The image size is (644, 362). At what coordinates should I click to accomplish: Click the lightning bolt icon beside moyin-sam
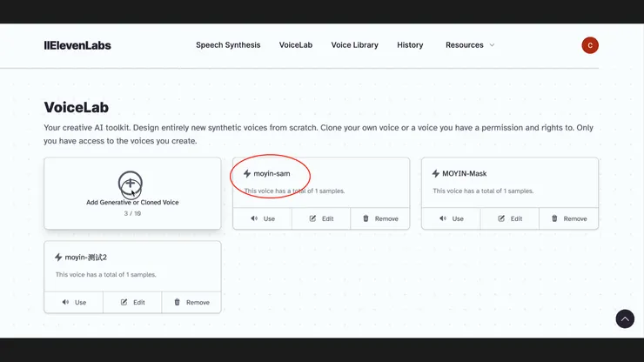[x=247, y=173]
